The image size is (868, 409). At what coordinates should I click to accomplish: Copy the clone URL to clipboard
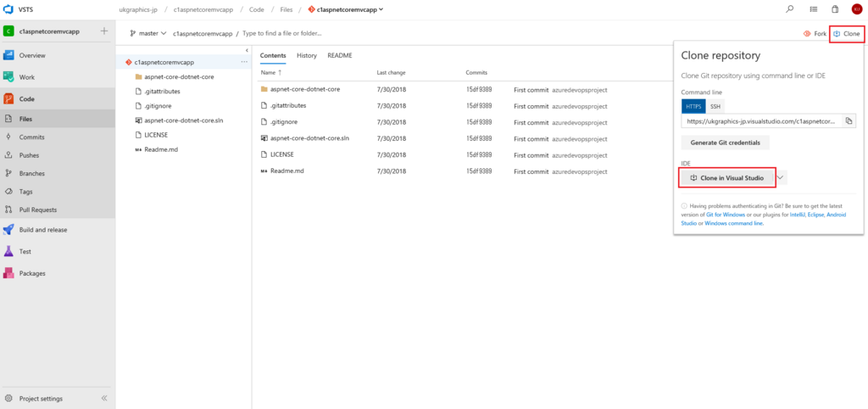pos(849,120)
